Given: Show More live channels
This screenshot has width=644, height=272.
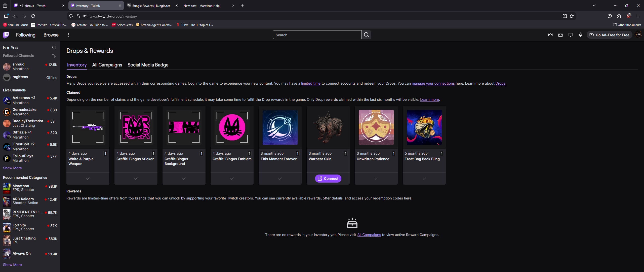Looking at the screenshot, I should 12,168.
